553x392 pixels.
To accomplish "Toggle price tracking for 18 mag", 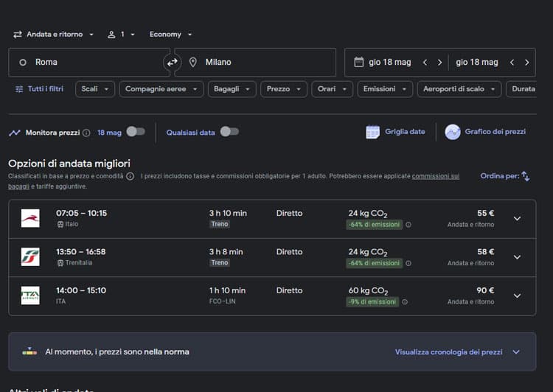I will [x=136, y=132].
